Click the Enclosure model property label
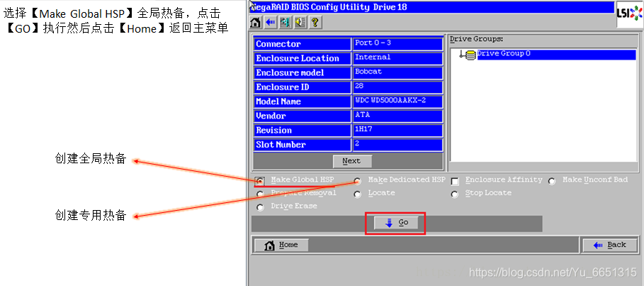 [303, 73]
